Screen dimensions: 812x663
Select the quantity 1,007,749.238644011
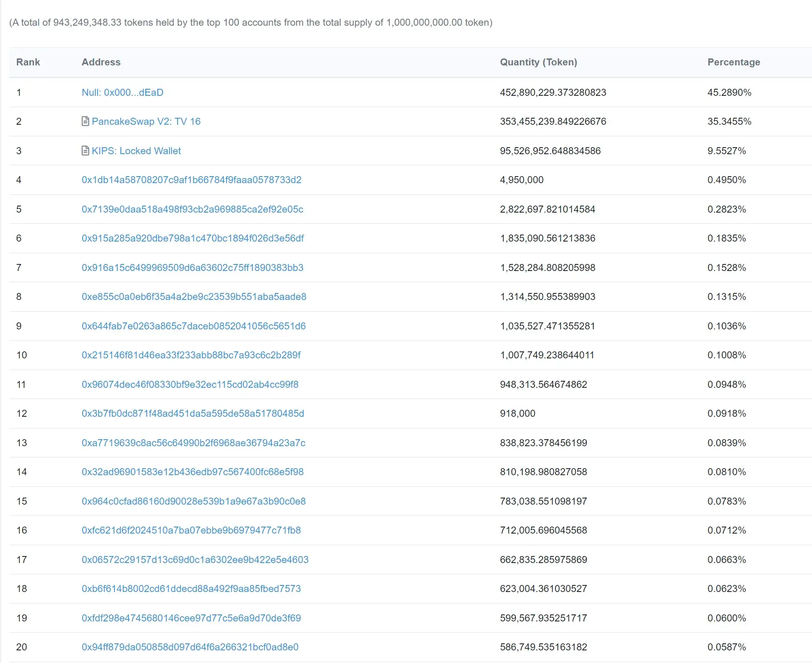(547, 355)
